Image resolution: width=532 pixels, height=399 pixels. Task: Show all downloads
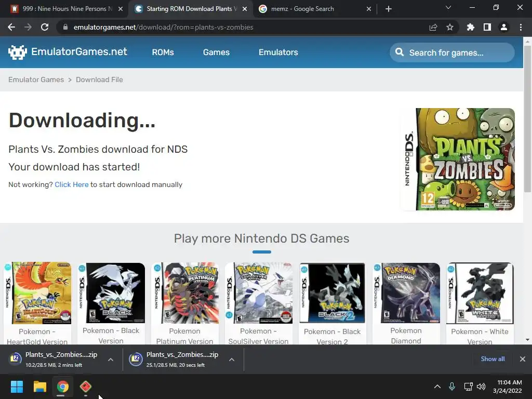(493, 359)
